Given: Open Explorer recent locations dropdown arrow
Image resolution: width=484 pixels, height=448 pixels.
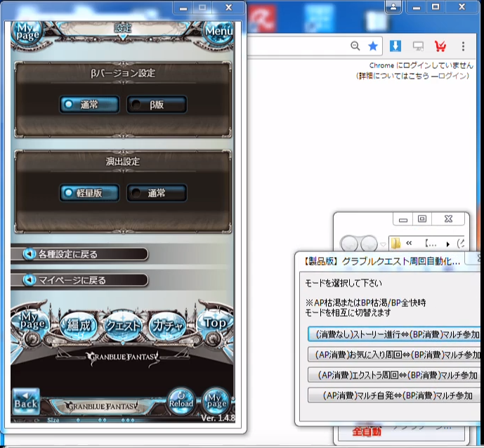Looking at the screenshot, I should [x=383, y=244].
